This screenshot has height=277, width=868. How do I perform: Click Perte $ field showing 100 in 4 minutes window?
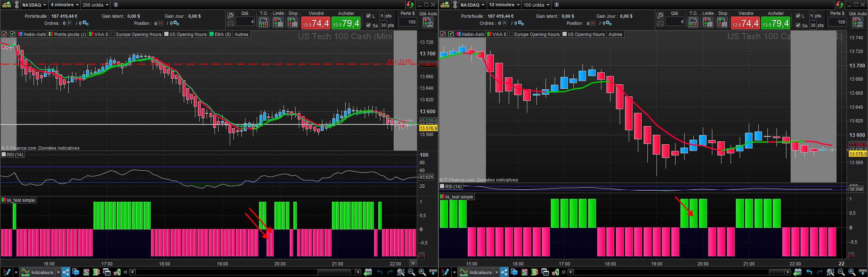tap(408, 22)
